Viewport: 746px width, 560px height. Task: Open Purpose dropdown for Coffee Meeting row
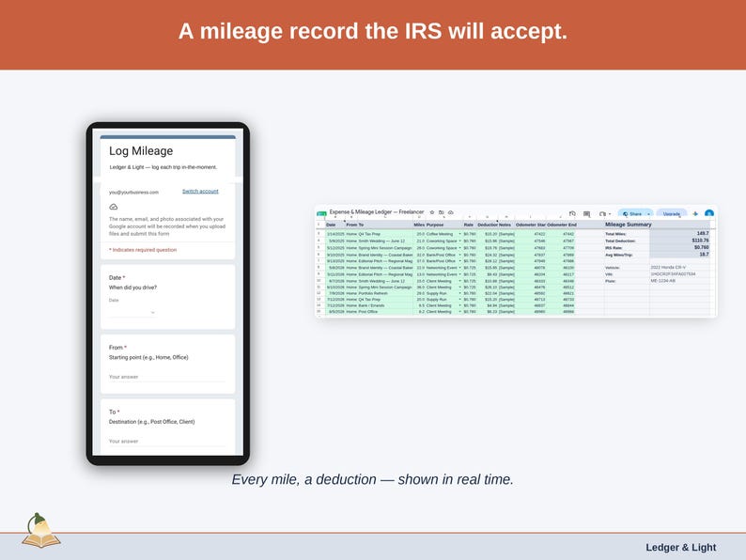pos(459,234)
